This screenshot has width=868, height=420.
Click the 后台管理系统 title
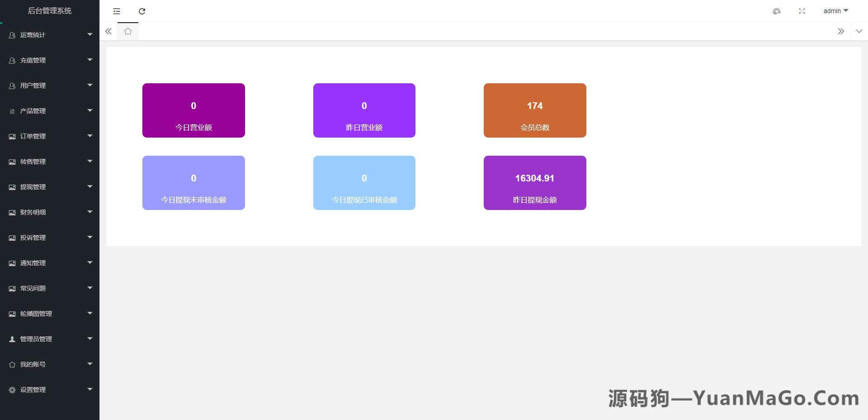point(50,10)
